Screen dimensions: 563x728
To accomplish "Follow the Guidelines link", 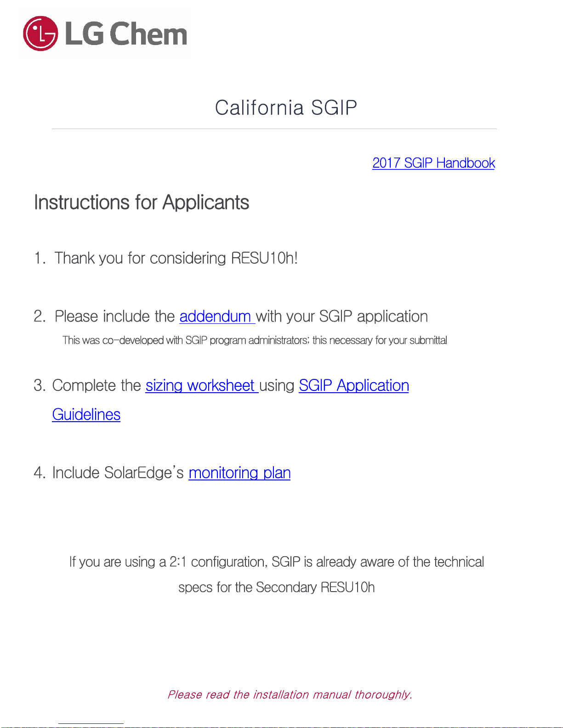I will 86,414.
